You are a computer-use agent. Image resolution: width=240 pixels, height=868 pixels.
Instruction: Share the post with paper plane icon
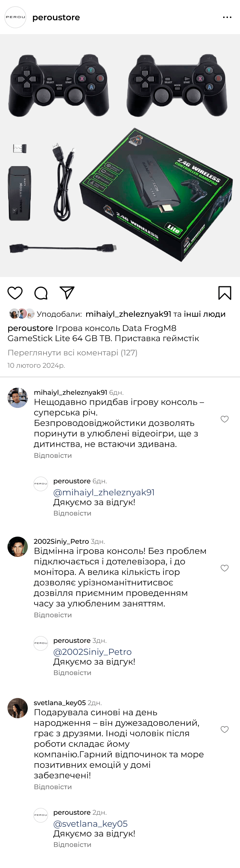[67, 293]
